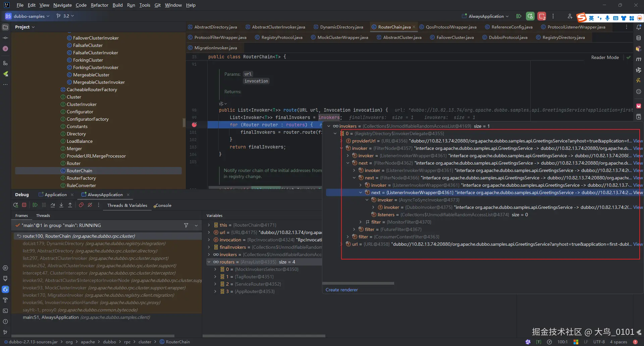Viewport: 644px width, 346px height.
Task: Collapse the routers variable node
Action: click(x=209, y=262)
